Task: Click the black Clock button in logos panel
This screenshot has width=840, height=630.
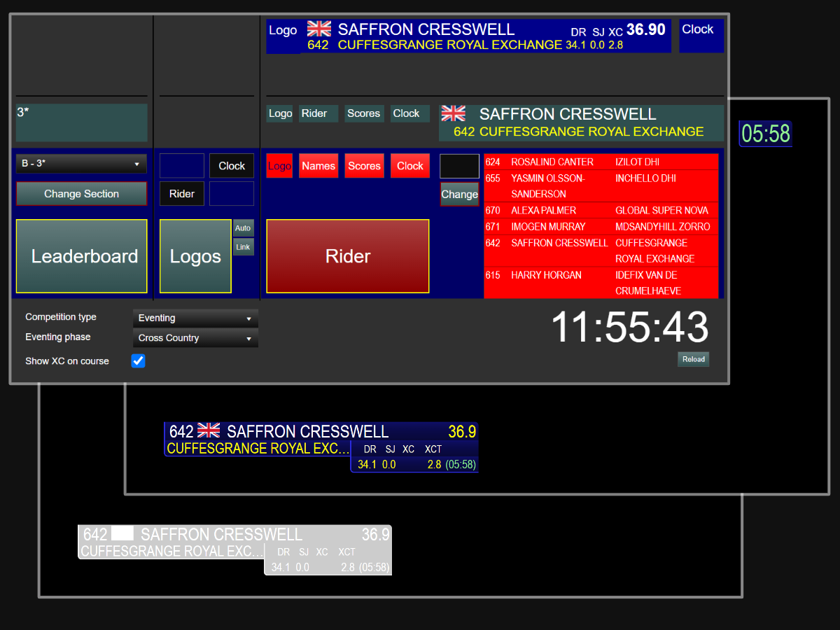Action: pyautogui.click(x=232, y=166)
